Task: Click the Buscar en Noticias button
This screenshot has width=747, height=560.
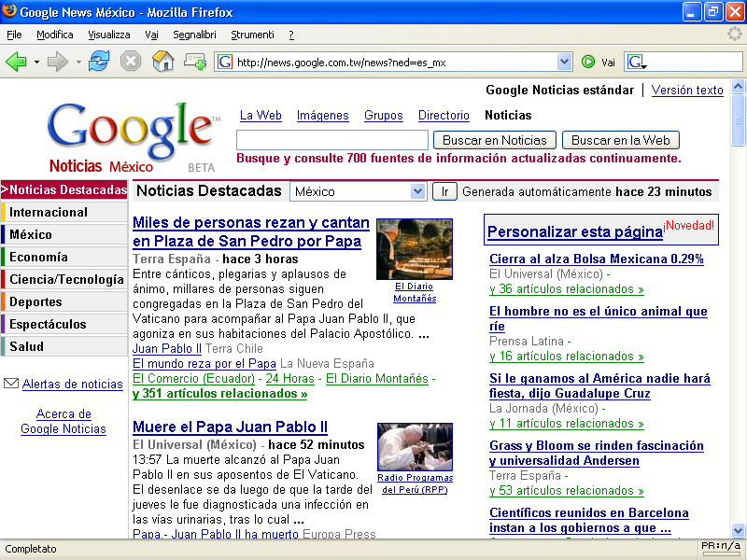Action: tap(495, 140)
